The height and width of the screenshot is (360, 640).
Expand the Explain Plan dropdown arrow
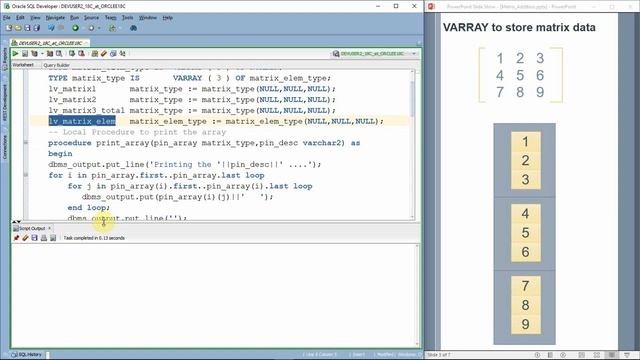tap(42, 53)
